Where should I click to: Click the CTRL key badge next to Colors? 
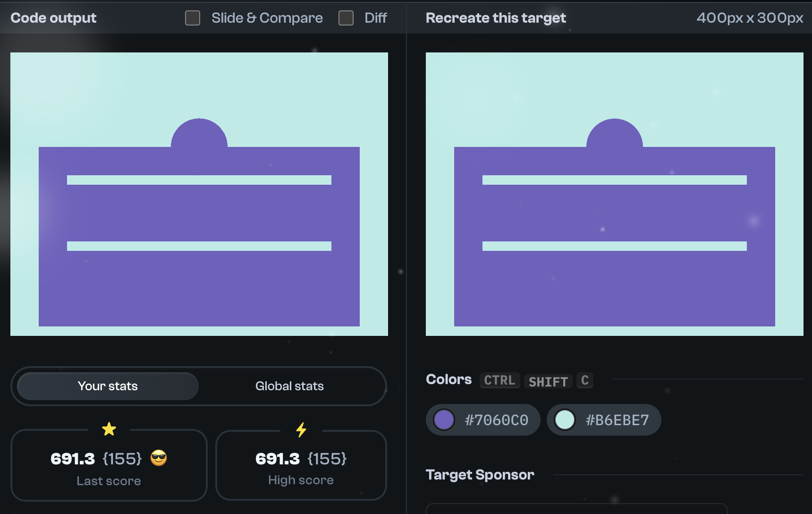(x=499, y=380)
